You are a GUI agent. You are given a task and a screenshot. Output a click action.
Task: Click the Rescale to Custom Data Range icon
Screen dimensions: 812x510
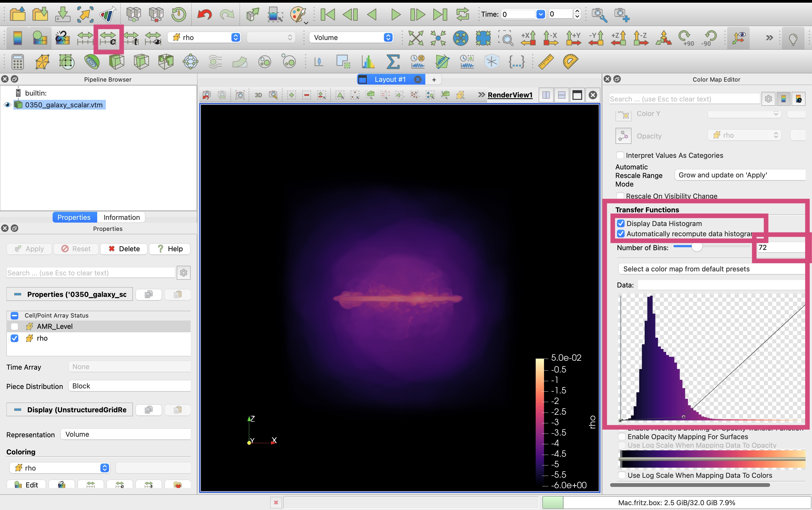click(108, 38)
